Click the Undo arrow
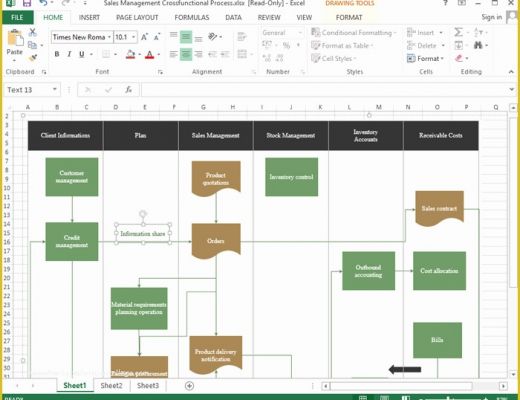 [43, 3]
